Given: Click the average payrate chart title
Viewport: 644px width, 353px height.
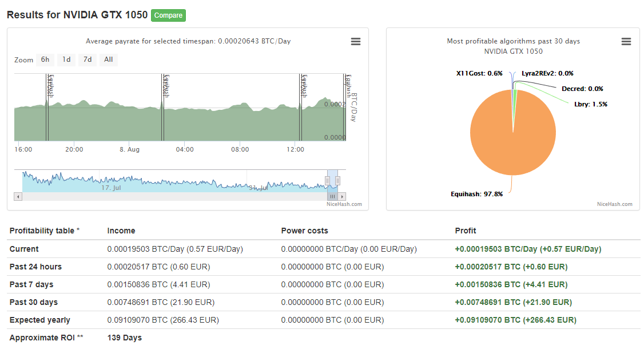Looking at the screenshot, I should [x=188, y=41].
